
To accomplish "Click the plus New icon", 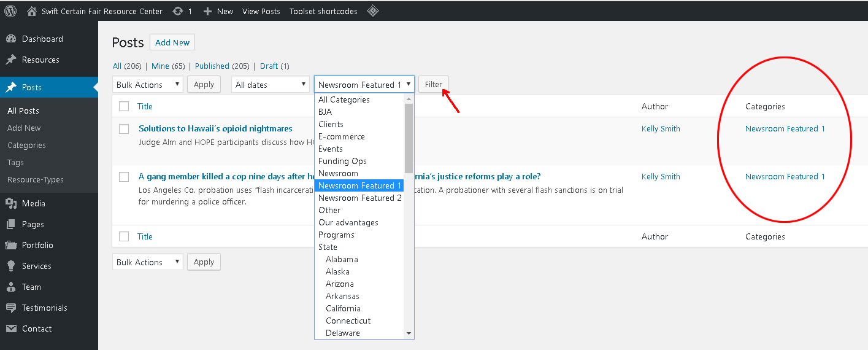I will click(x=207, y=11).
